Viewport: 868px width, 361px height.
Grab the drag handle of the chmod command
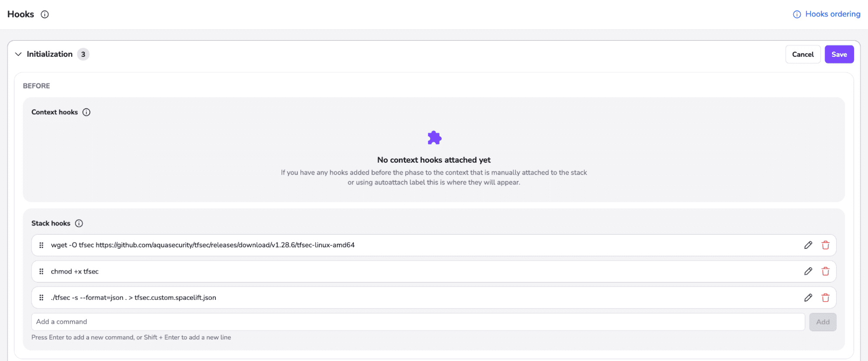click(41, 271)
